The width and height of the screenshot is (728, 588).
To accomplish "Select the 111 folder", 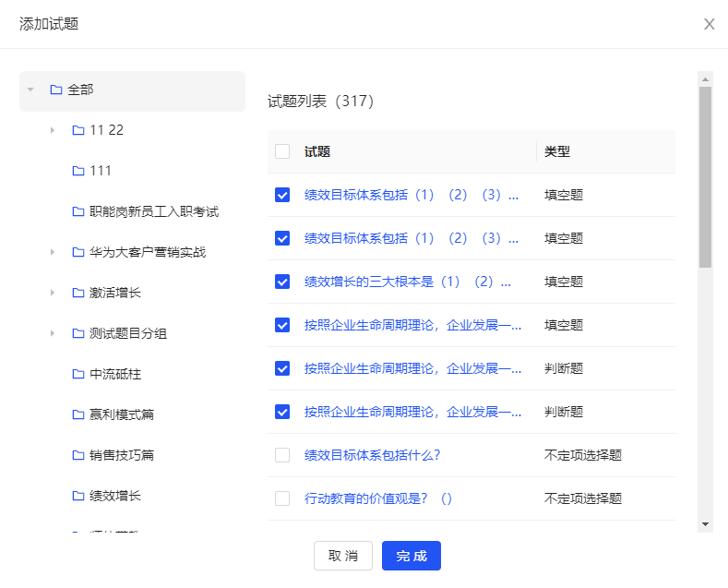I will point(101,171).
